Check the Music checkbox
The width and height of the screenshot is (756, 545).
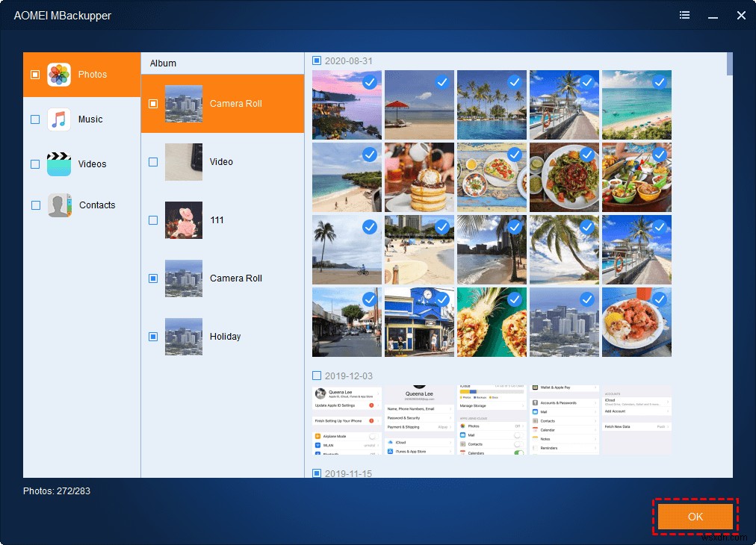[34, 119]
